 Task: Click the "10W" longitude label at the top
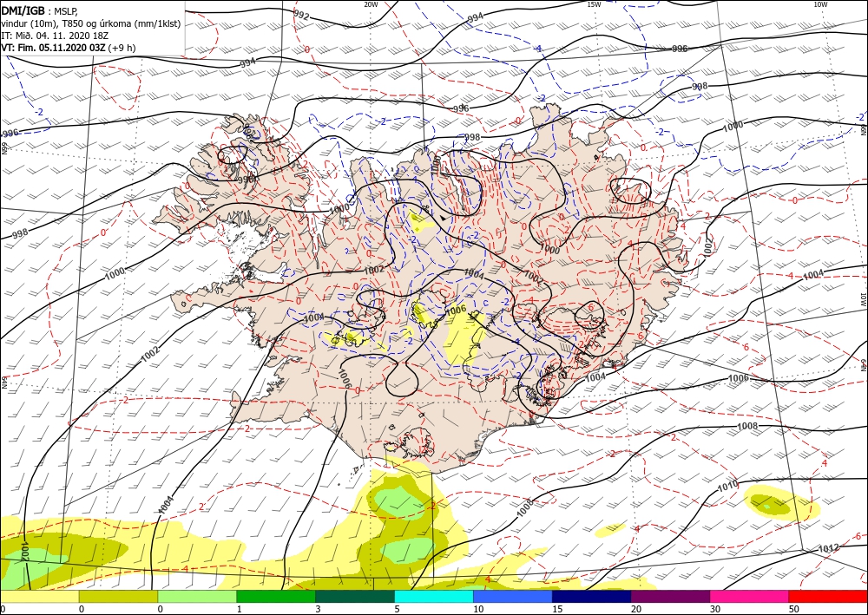(x=820, y=4)
